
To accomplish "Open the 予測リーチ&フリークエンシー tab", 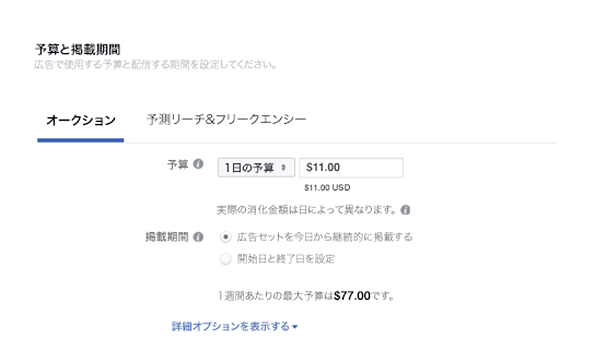I will (x=226, y=120).
